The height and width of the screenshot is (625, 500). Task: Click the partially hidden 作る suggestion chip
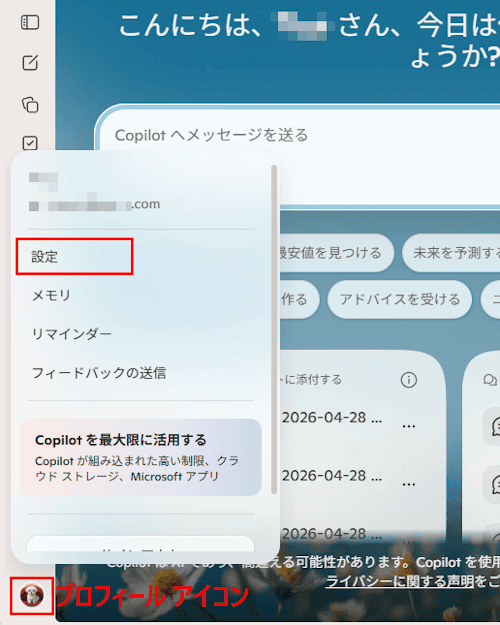298,299
